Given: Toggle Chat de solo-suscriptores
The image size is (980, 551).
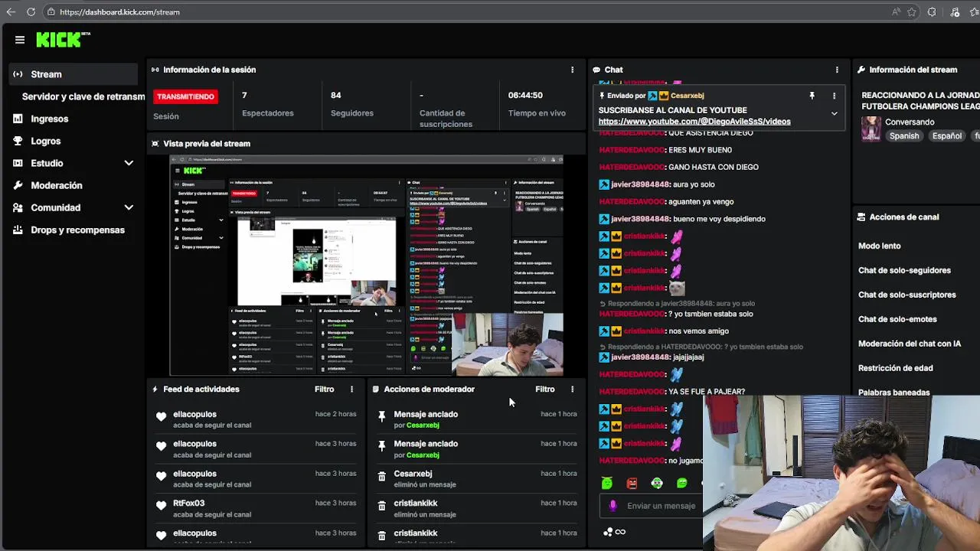Looking at the screenshot, I should point(907,295).
